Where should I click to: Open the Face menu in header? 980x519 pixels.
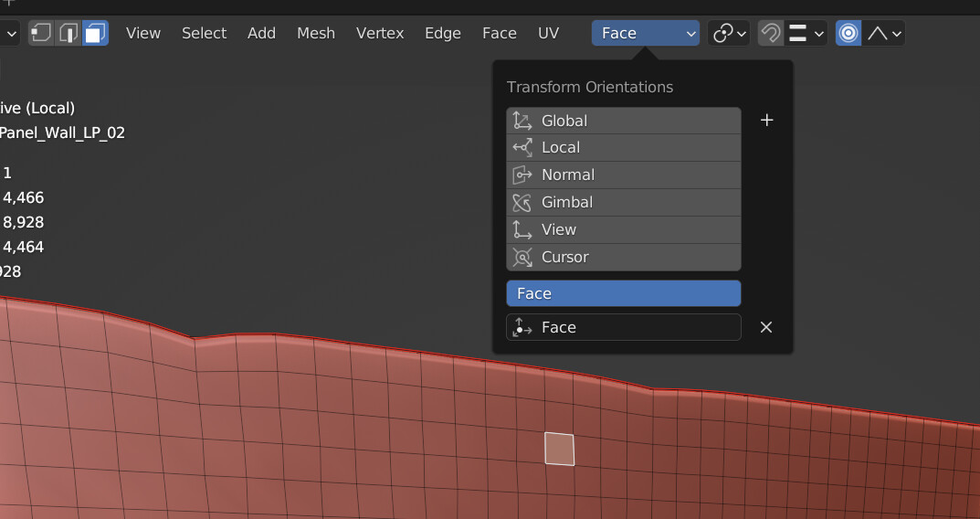coord(500,33)
